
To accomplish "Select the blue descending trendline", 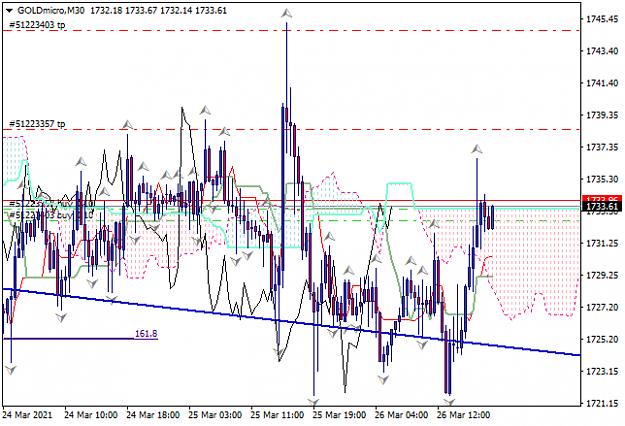I will click(x=291, y=322).
